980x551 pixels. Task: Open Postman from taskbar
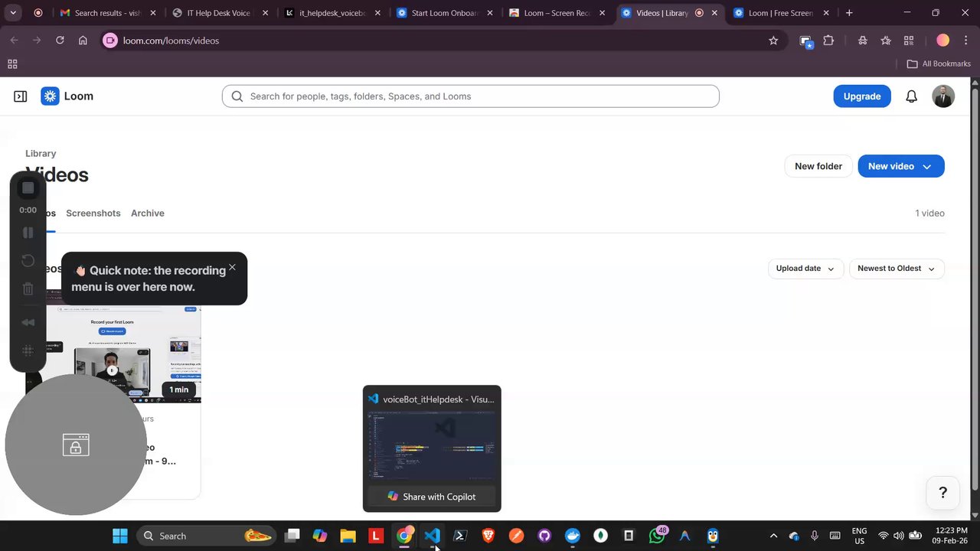pos(516,536)
